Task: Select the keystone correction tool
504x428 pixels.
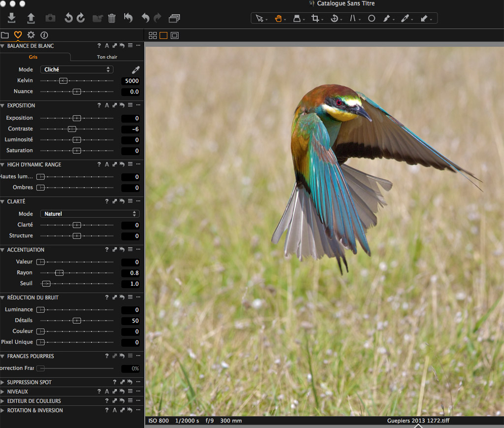Action: pos(352,18)
